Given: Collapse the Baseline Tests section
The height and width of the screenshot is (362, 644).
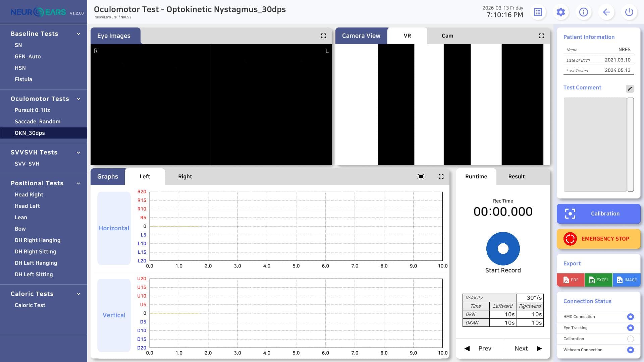Looking at the screenshot, I should click(78, 34).
